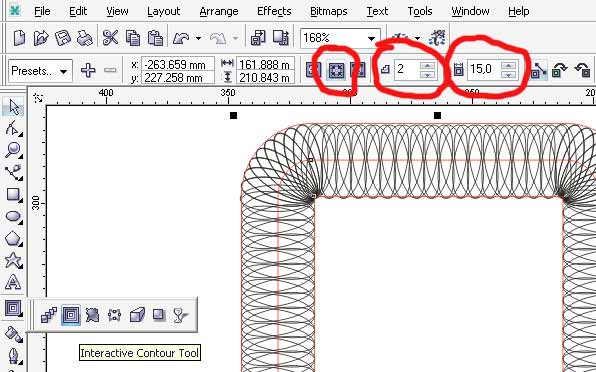The image size is (596, 372).
Task: Click the contour offset field showing 15,0
Action: coord(484,70)
